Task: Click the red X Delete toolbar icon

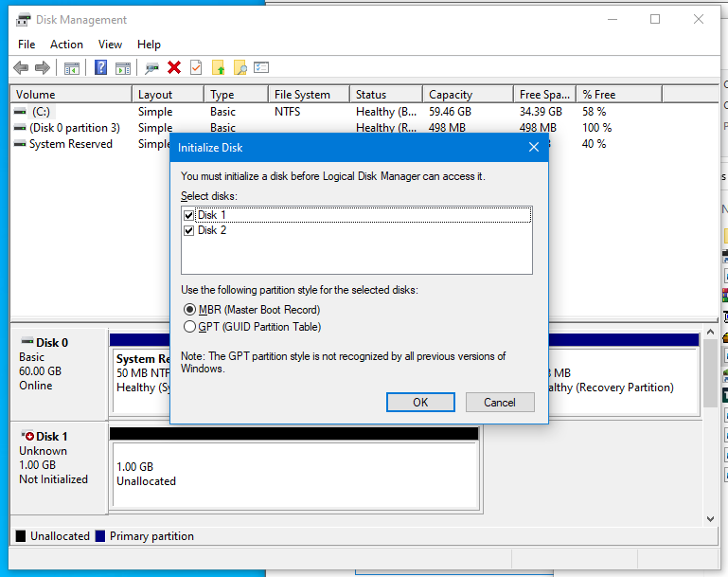Action: coord(174,68)
